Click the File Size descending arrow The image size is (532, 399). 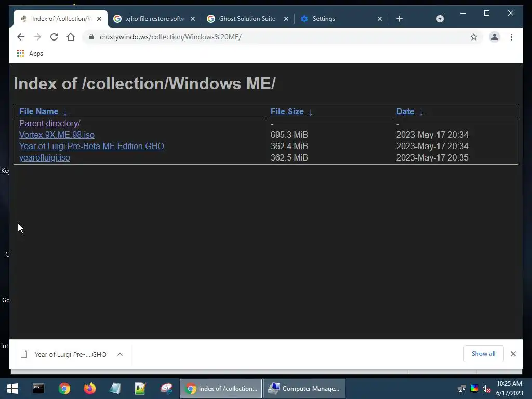point(310,112)
